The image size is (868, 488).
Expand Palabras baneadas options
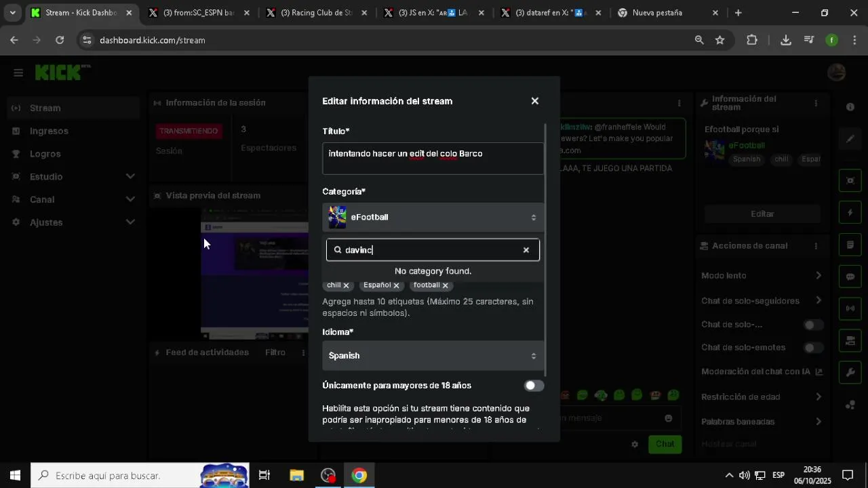click(x=818, y=422)
